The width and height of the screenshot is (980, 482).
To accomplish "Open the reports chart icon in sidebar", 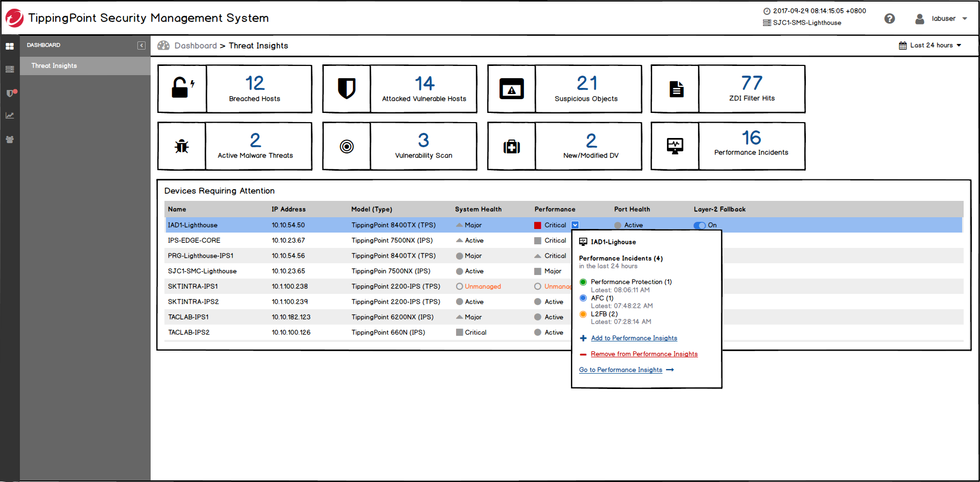I will [10, 116].
